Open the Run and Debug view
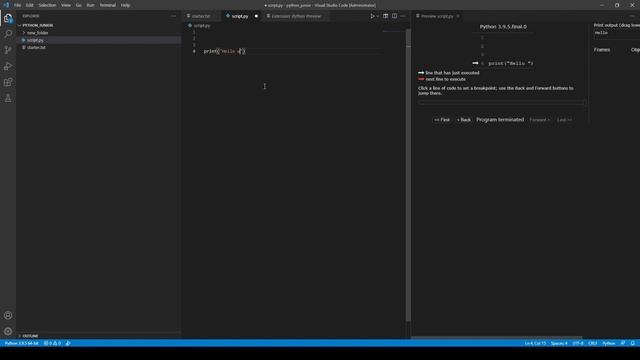This screenshot has width=640, height=360. 8,66
